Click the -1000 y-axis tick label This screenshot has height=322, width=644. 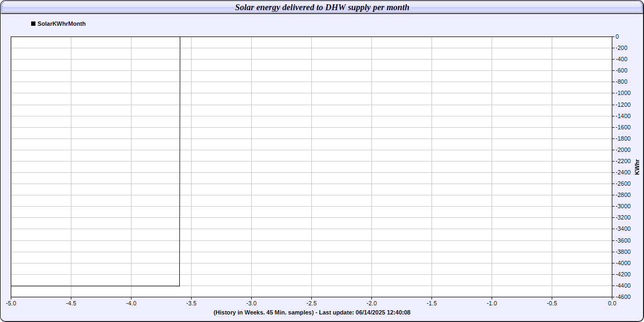[623, 93]
